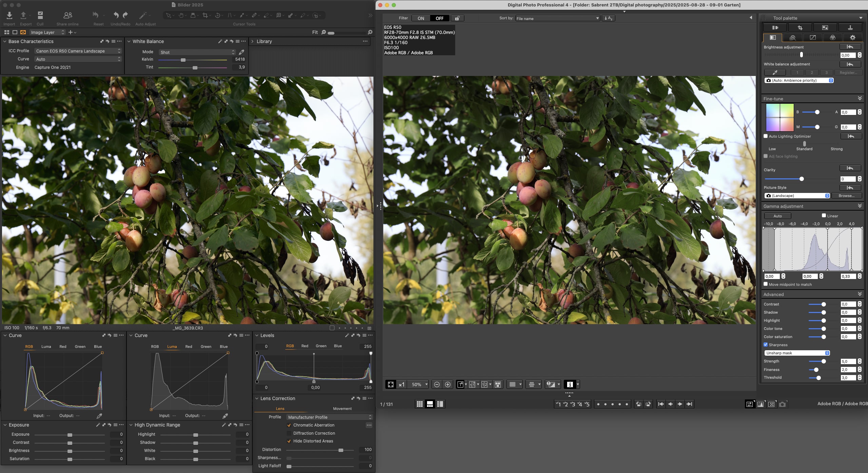The height and width of the screenshot is (473, 868).
Task: Click the Browse button for Picture Style
Action: (x=846, y=196)
